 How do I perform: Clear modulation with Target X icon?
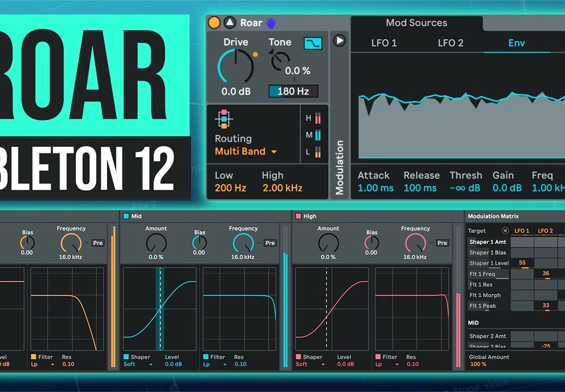point(505,231)
